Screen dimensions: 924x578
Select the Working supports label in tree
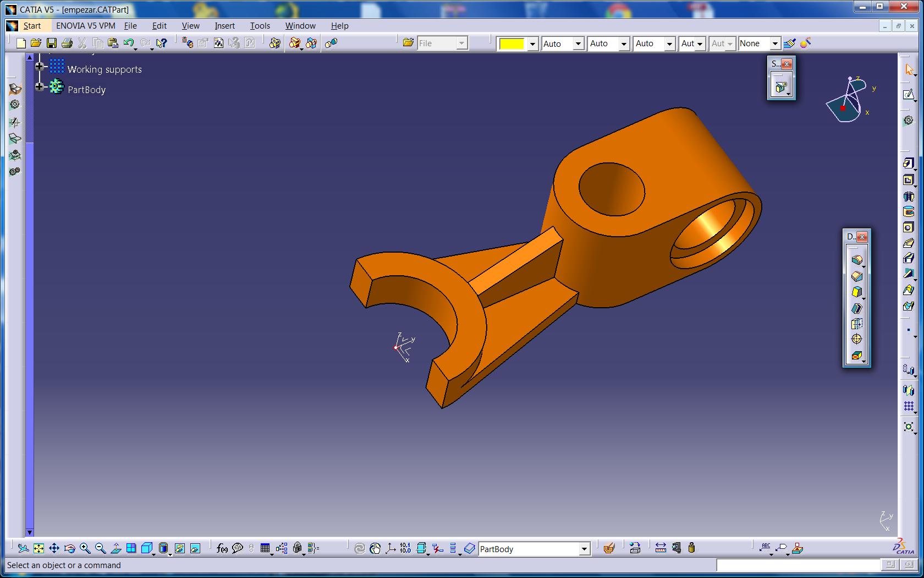tap(105, 69)
